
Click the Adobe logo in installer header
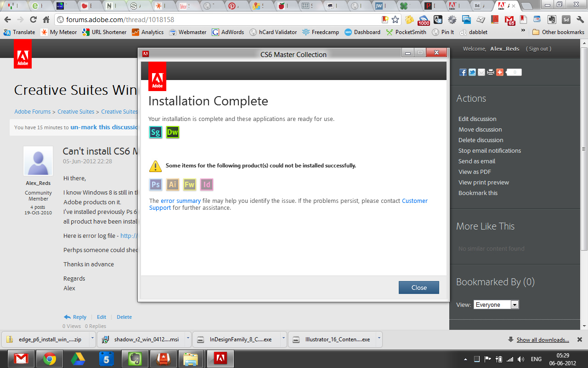click(x=158, y=76)
